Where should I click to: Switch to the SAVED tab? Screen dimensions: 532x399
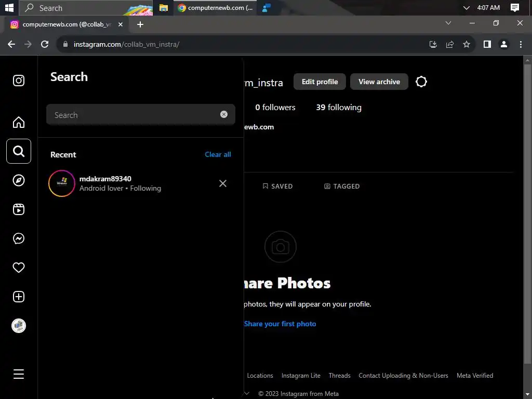coord(277,187)
